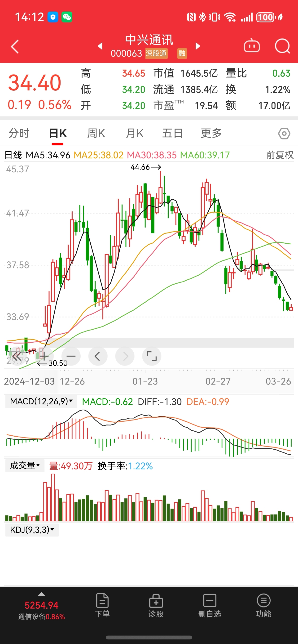Open the MACD(12,26,9) indicator dropdown
The height and width of the screenshot is (644, 298).
(x=41, y=402)
